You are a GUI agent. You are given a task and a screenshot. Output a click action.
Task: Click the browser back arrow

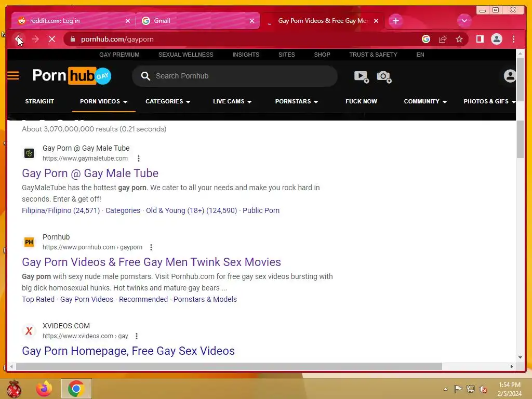(18, 39)
